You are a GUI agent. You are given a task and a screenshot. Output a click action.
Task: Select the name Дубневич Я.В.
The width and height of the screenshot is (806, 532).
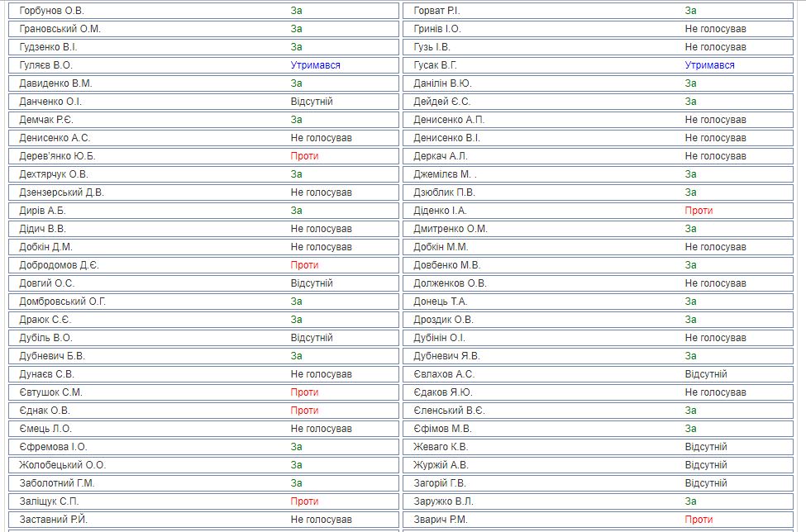tap(446, 356)
